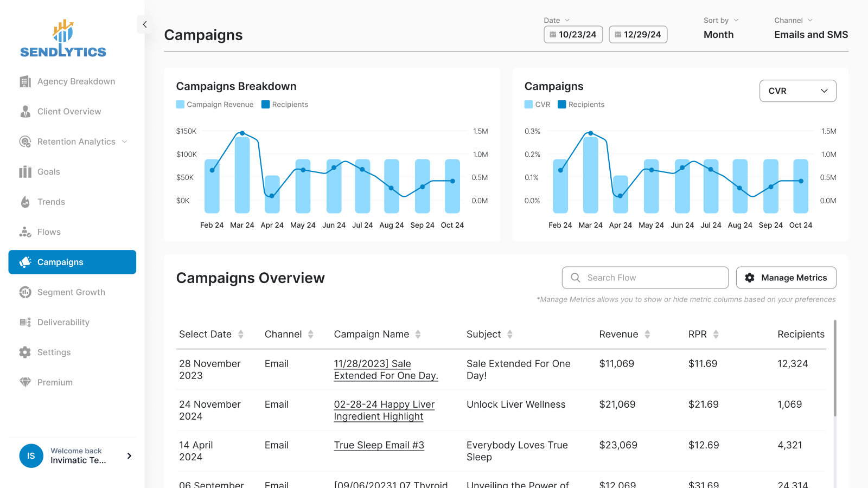The height and width of the screenshot is (488, 868).
Task: Click the Campaigns megaphone icon
Action: tap(25, 262)
